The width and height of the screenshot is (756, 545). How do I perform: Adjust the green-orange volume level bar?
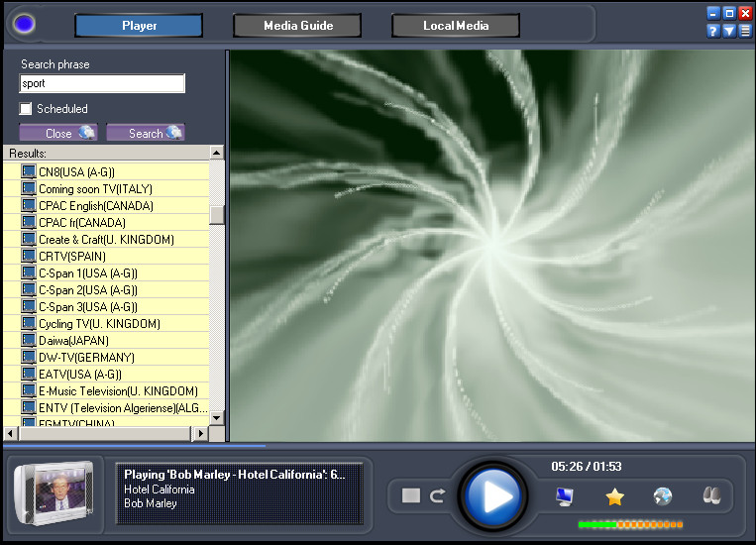coord(630,524)
